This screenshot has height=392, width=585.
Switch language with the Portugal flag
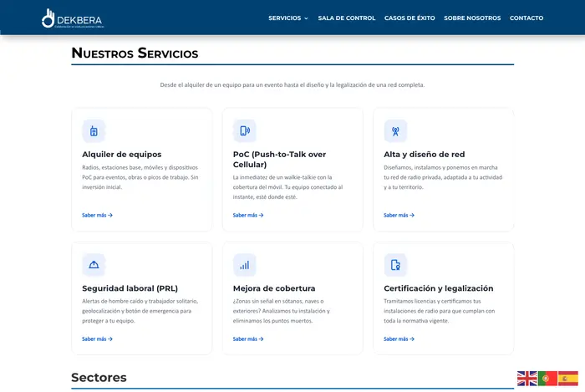coord(547,378)
